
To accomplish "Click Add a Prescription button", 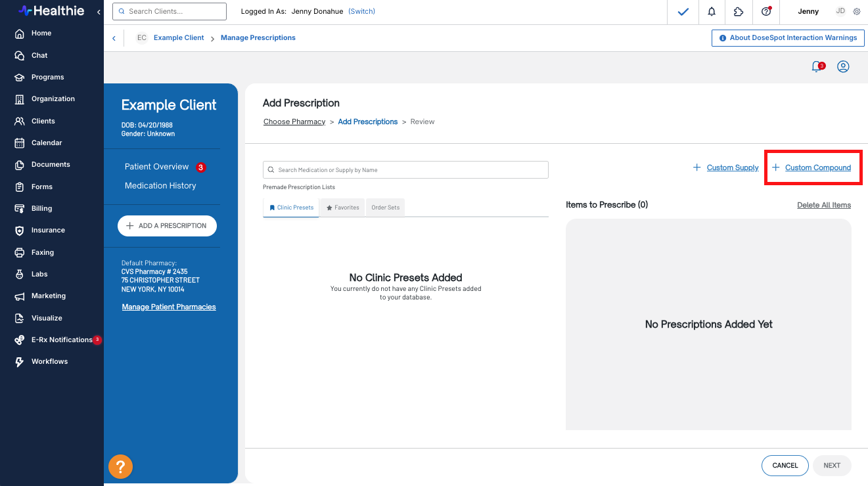I will pyautogui.click(x=167, y=226).
